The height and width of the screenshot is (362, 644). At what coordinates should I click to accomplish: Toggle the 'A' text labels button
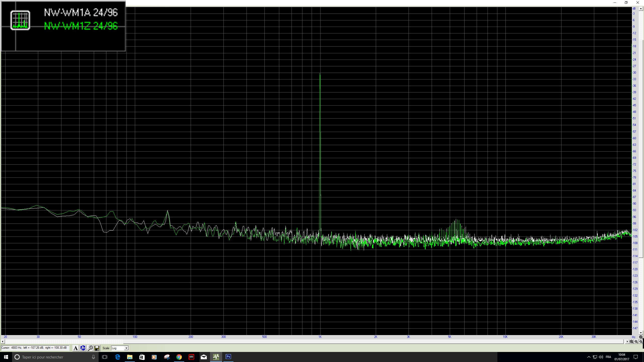pos(75,348)
